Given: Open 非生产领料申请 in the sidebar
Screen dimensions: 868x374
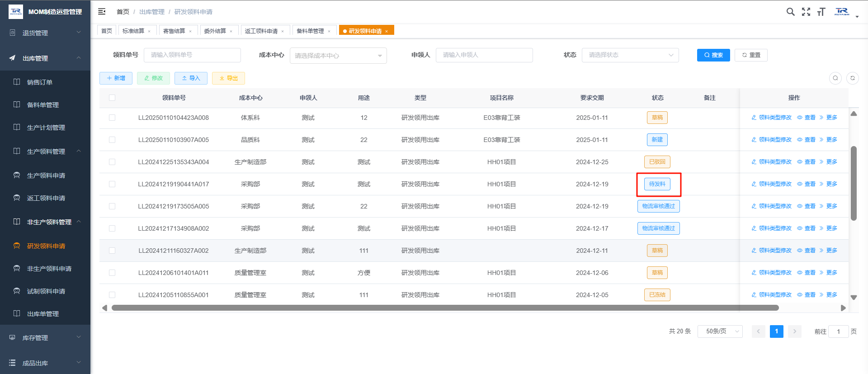Looking at the screenshot, I should pyautogui.click(x=49, y=269).
